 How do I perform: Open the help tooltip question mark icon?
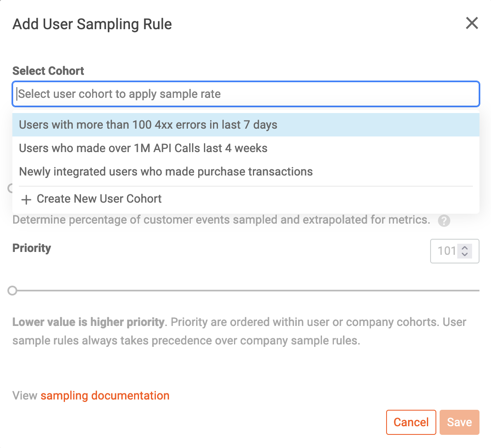(x=445, y=221)
